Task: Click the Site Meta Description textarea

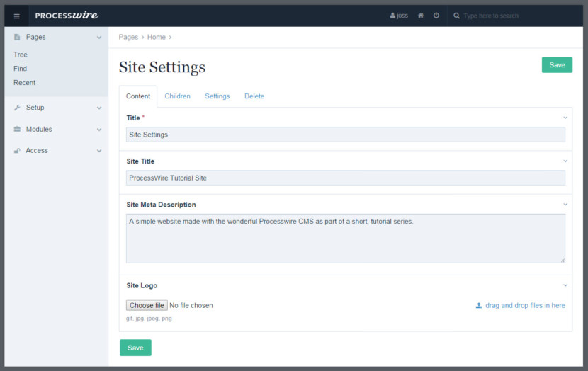Action: pos(346,239)
